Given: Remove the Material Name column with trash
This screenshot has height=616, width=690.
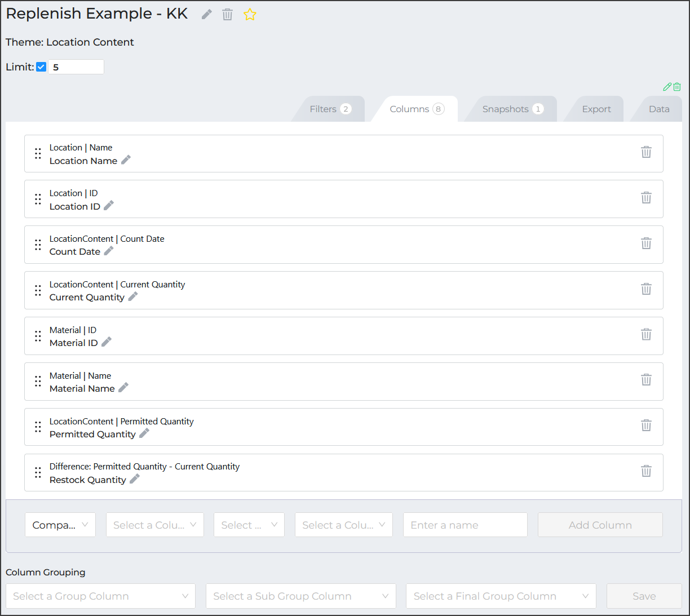Looking at the screenshot, I should pos(646,380).
